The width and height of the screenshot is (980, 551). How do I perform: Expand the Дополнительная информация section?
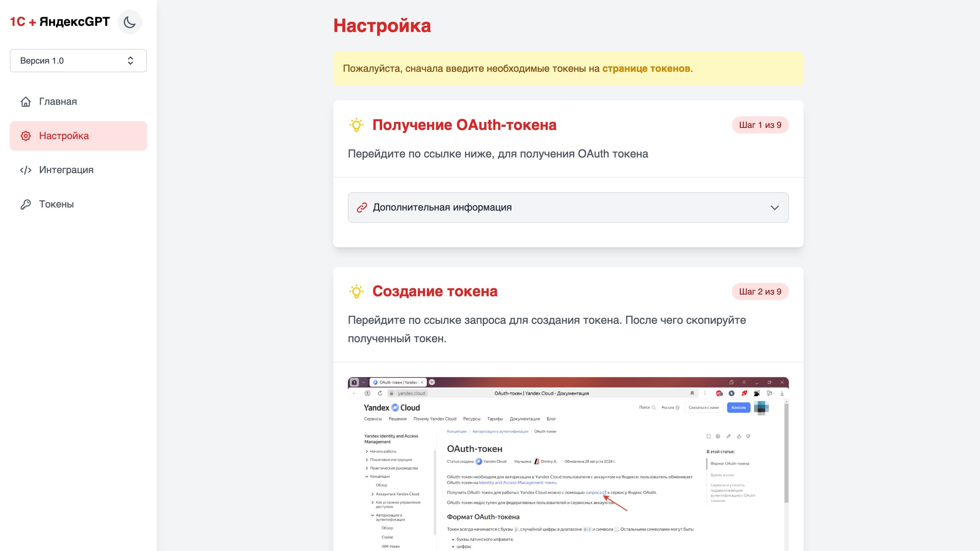click(x=568, y=207)
